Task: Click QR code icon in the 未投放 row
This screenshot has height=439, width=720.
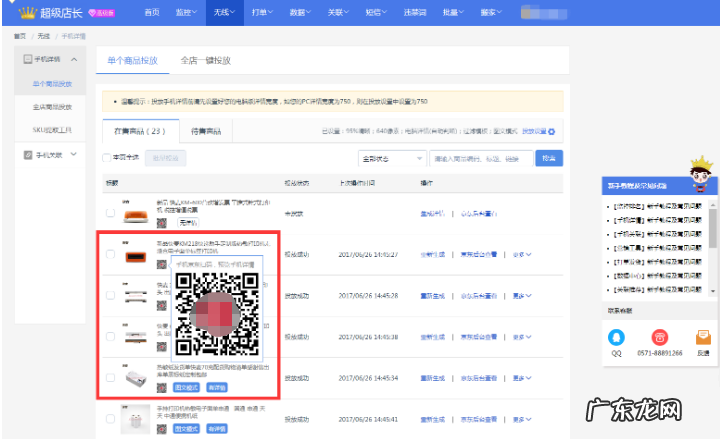Action: pos(162,223)
